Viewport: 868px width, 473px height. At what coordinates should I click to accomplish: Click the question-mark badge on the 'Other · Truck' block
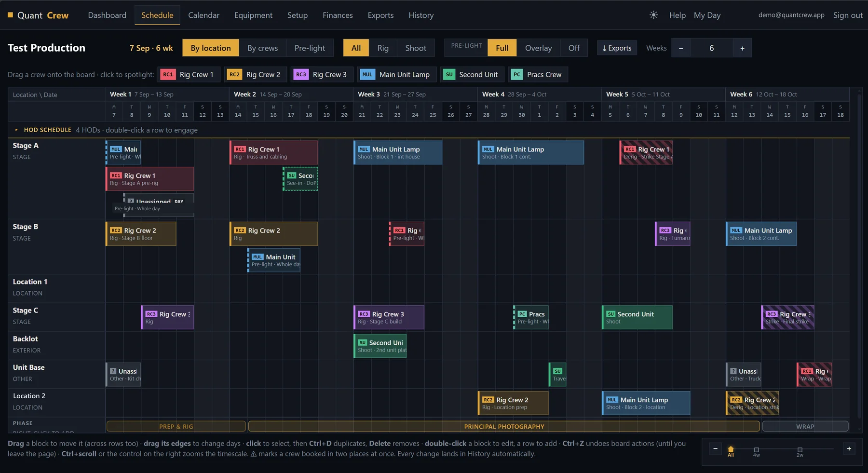733,371
